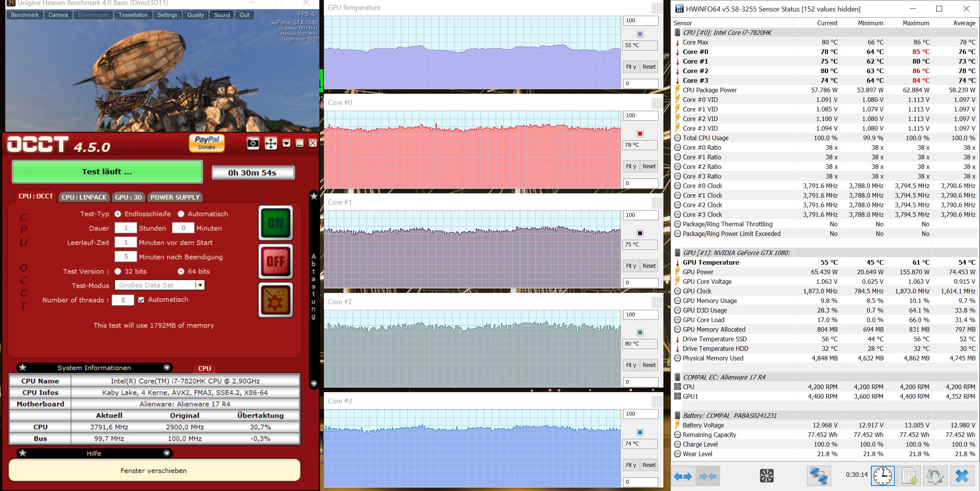Click the OCCT move-window cross-arrows icon

click(x=271, y=144)
